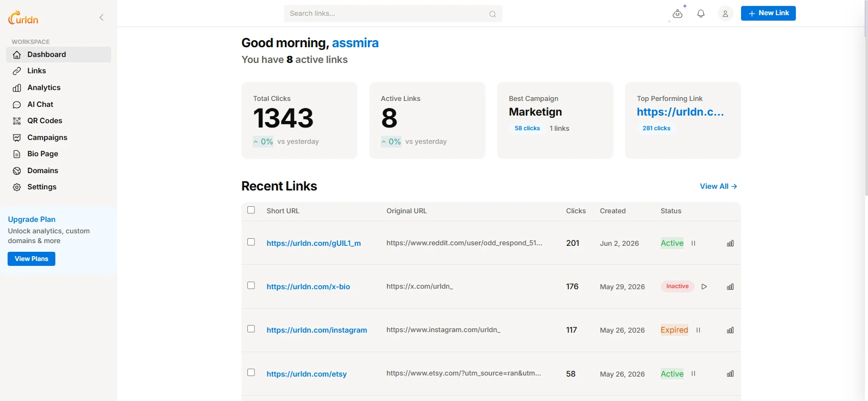Click the assmira username in greeting

(x=355, y=43)
